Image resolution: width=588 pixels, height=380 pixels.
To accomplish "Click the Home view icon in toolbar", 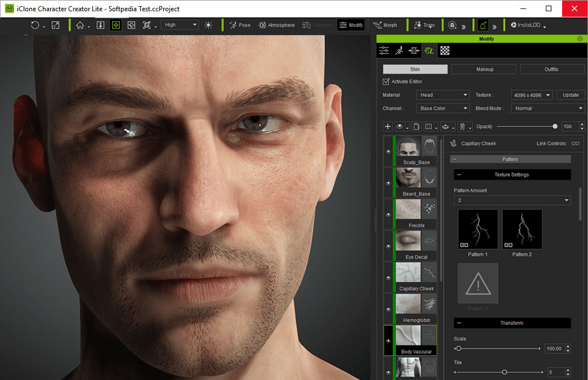I will [80, 25].
